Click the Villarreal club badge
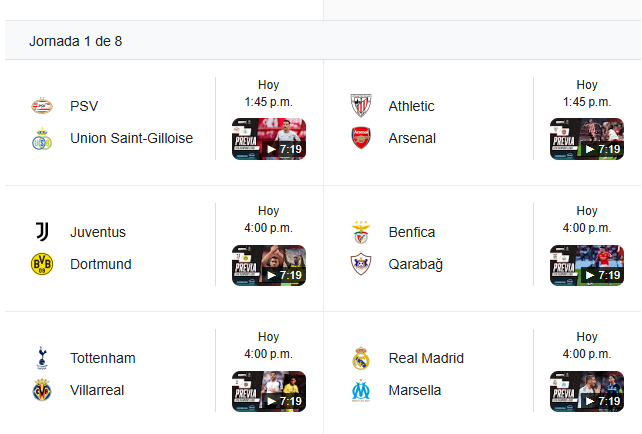 (42, 390)
